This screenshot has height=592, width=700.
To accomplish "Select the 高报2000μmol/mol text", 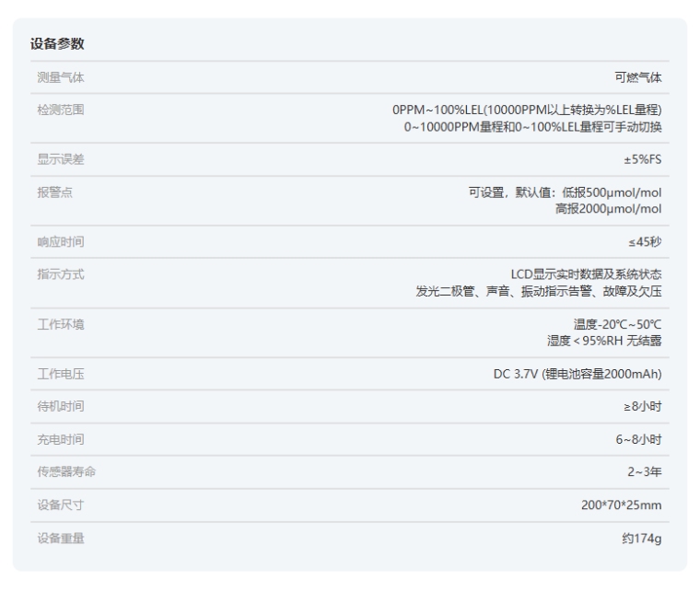I will click(x=608, y=209).
